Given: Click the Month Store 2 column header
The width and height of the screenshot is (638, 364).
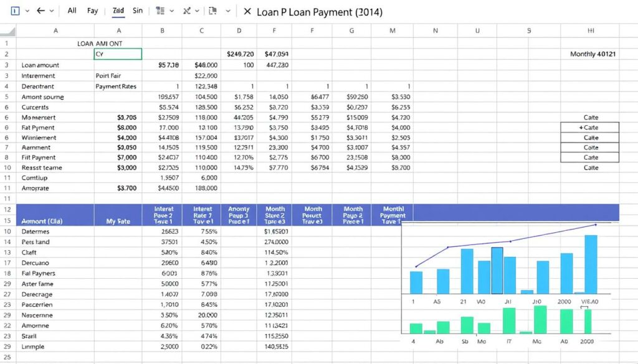Looking at the screenshot, I should 275,215.
